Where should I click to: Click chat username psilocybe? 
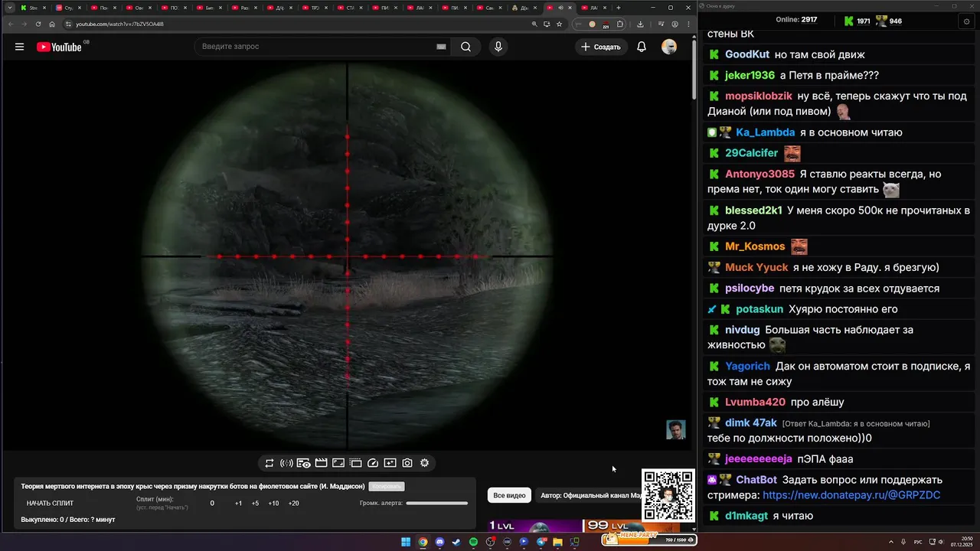(x=750, y=289)
